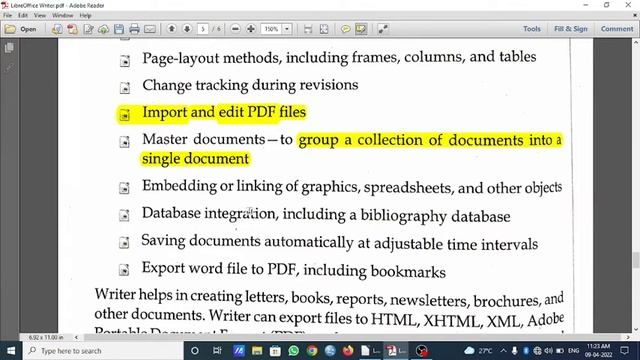Open the Tools pane
Screen dimensions: 640x360
(532, 29)
